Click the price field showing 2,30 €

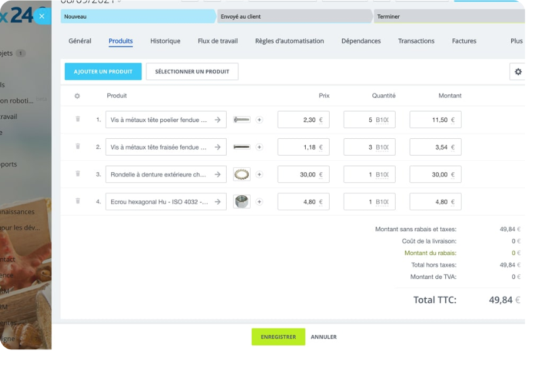click(303, 119)
